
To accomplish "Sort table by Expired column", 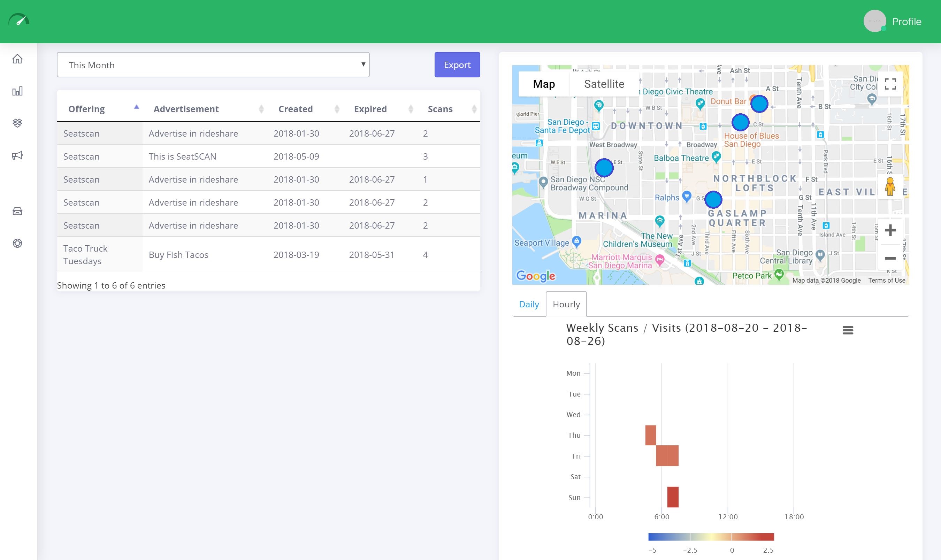I will pos(380,109).
